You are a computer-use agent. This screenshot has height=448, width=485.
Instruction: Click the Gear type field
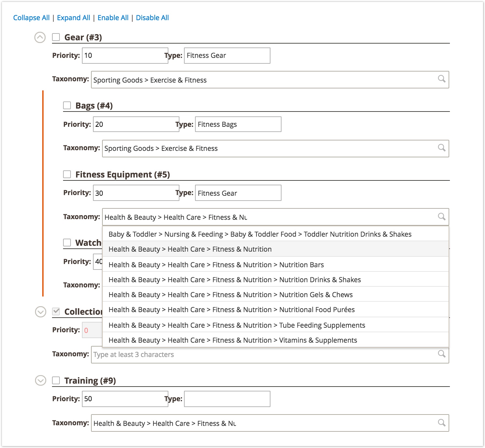227,56
